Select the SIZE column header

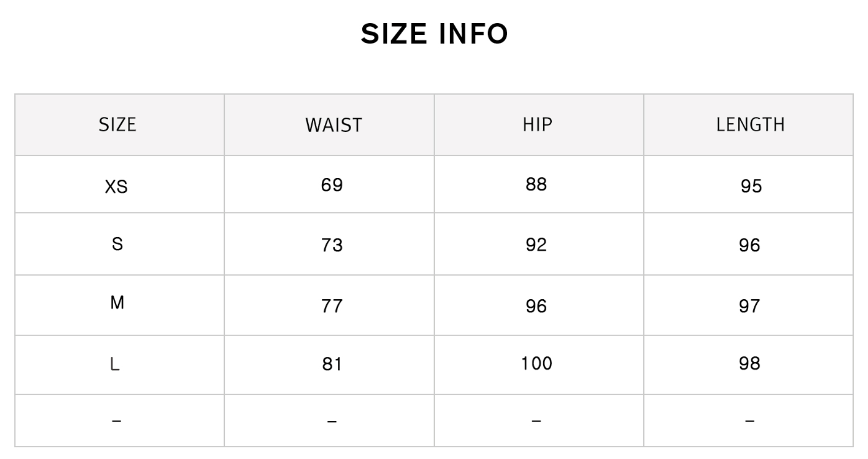(x=117, y=124)
